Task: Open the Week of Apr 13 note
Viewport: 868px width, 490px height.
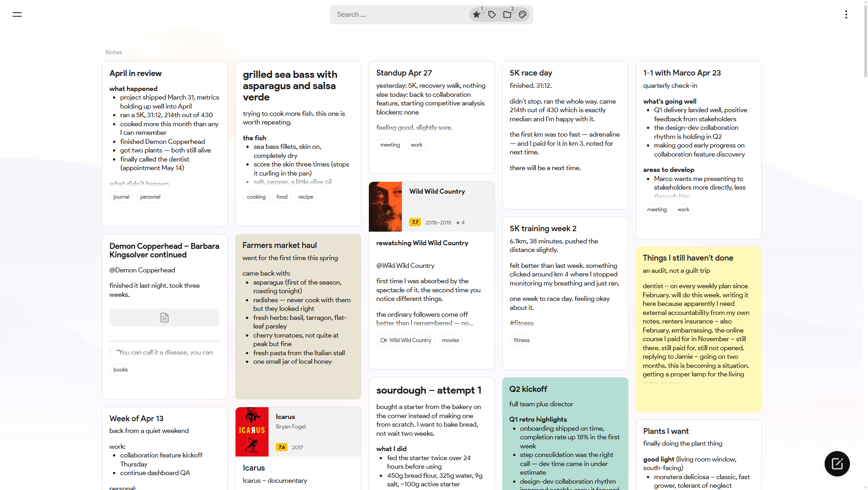Action: [165, 448]
